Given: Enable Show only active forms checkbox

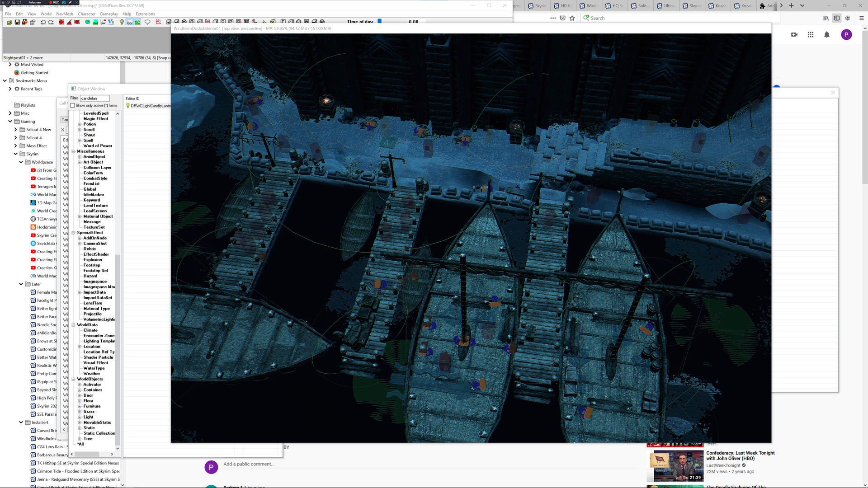Looking at the screenshot, I should coord(73,106).
